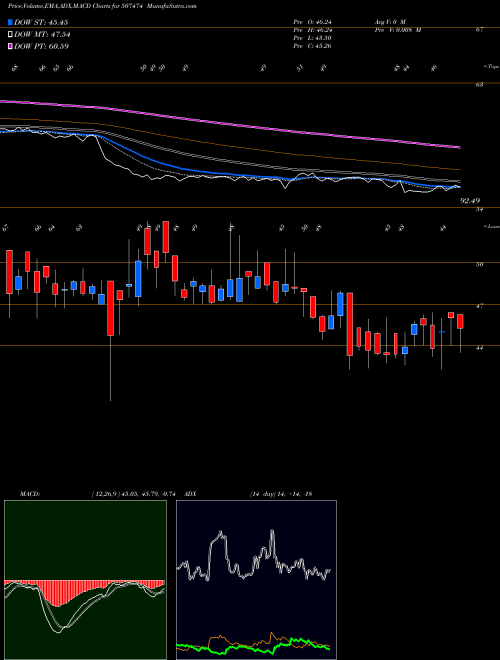Click the 44 price axis label
The height and width of the screenshot is (660, 500).
[480, 347]
